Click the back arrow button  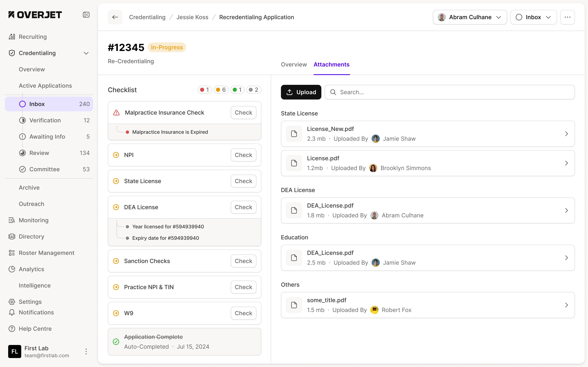115,17
